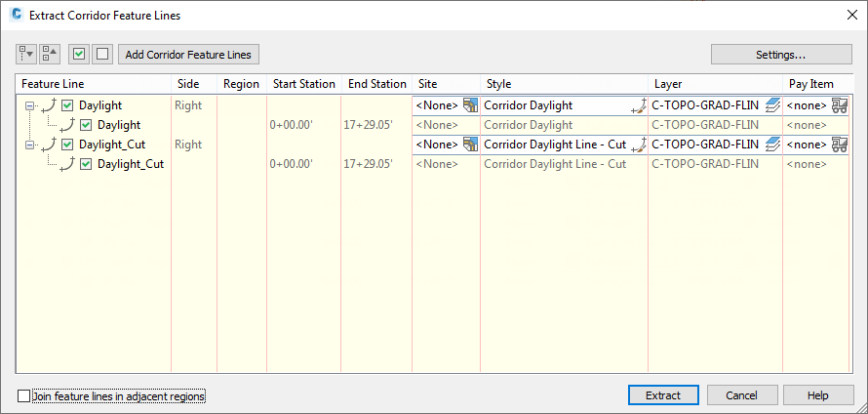Image resolution: width=868 pixels, height=414 pixels.
Task: Open the style picker for Corridor Daylight
Action: pos(640,105)
